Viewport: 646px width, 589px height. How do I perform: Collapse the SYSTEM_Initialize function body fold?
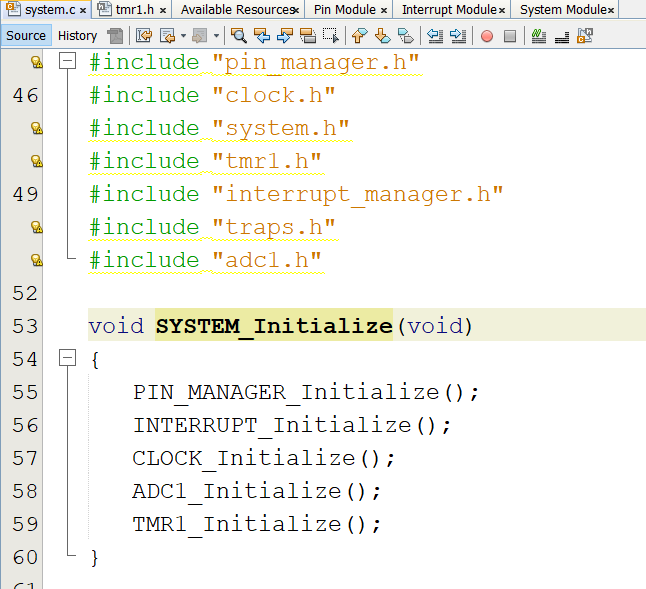pyautogui.click(x=68, y=358)
